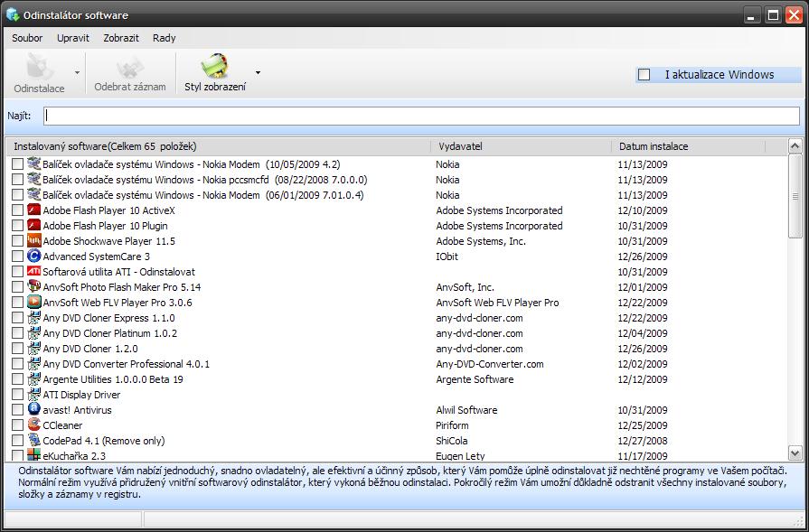Image resolution: width=809 pixels, height=532 pixels.
Task: Select the CCleaner program icon
Action: (34, 425)
